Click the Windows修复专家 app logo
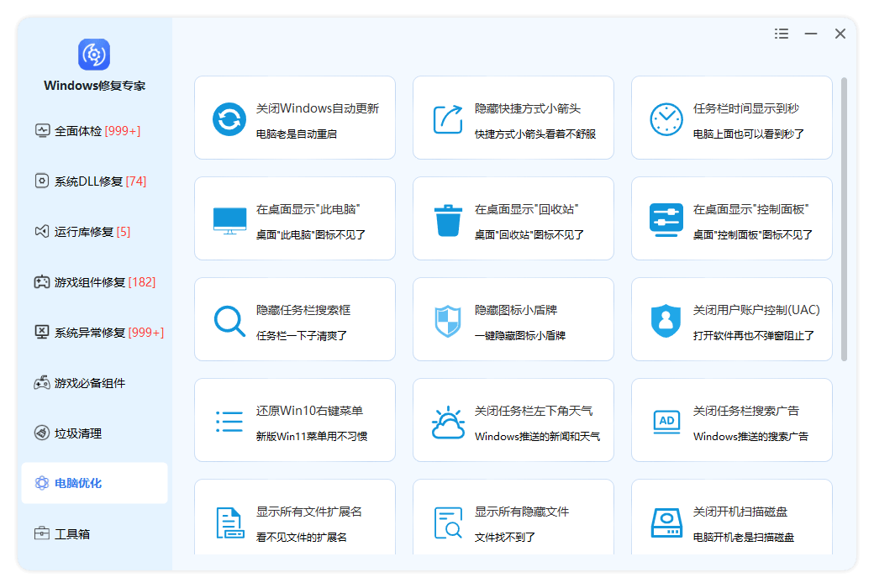The height and width of the screenshot is (588, 874). tap(93, 54)
